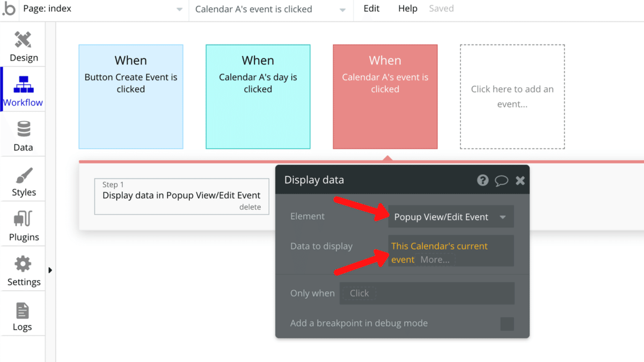Delete Step 1 using the delete link

click(250, 207)
